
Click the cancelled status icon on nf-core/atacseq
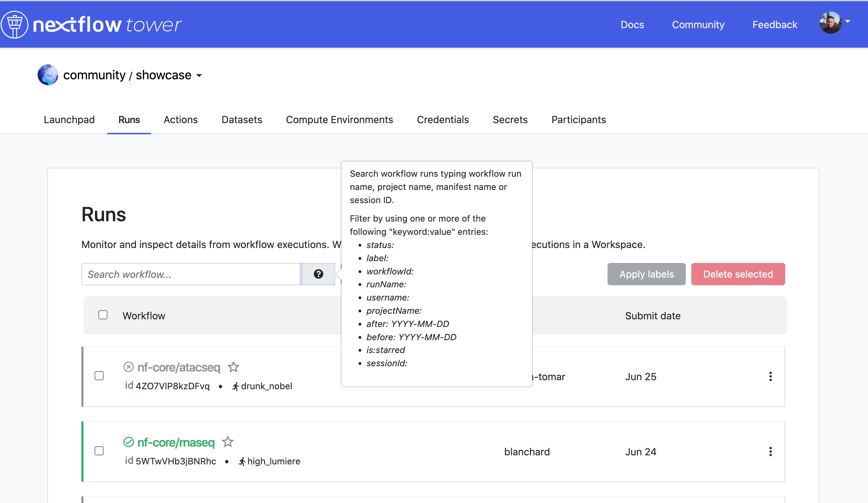click(129, 367)
